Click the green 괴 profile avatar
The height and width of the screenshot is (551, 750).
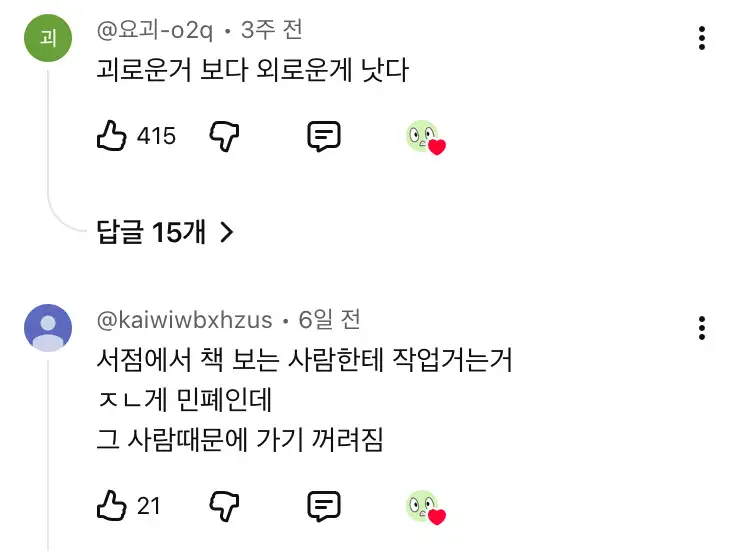point(47,38)
